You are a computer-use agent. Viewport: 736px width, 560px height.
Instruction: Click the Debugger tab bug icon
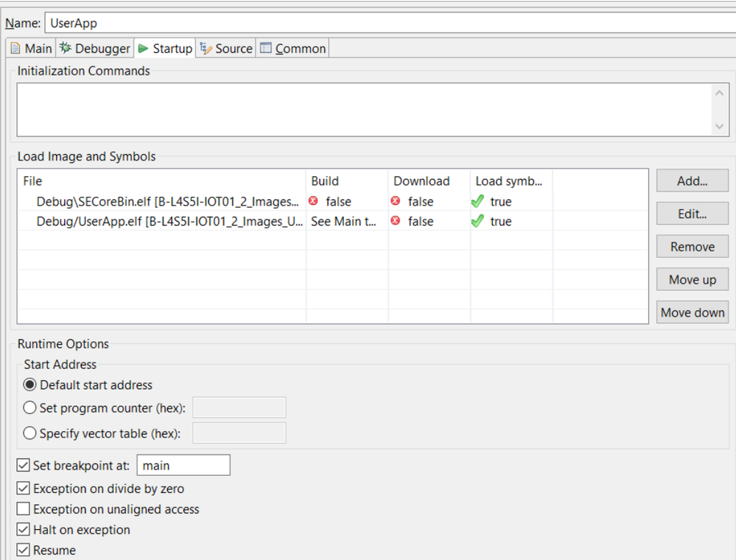[x=66, y=48]
